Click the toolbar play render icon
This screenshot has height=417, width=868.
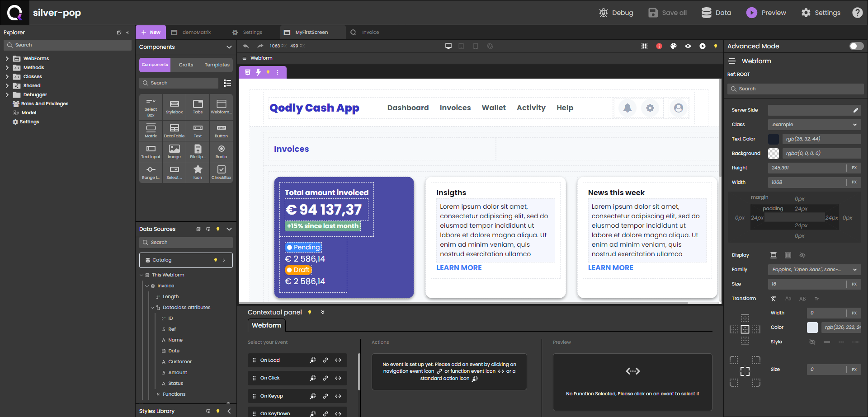[x=703, y=46]
